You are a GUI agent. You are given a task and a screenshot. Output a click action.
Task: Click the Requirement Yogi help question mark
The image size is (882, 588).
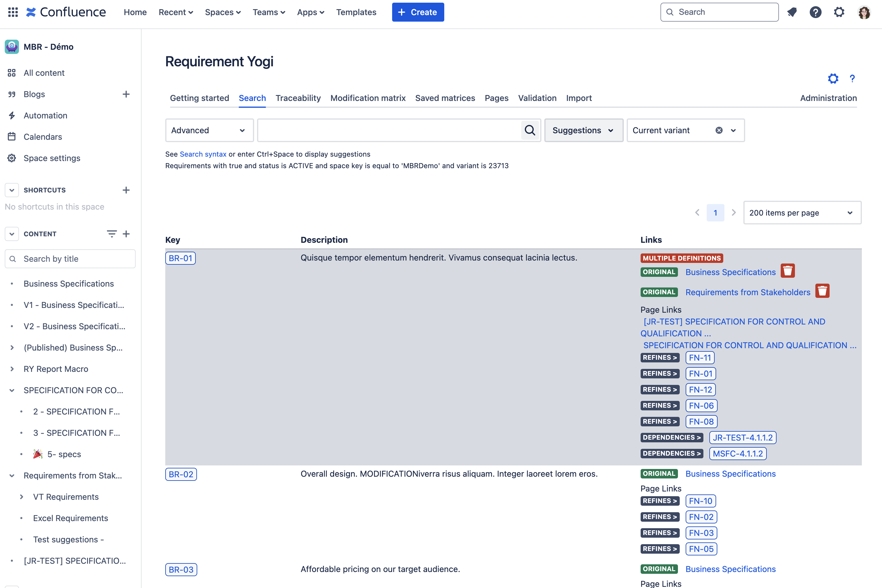852,79
